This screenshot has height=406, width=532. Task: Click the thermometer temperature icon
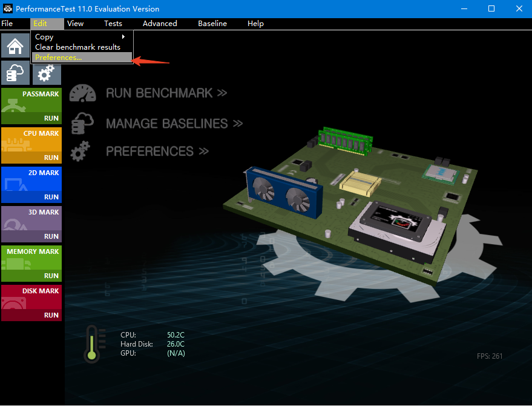point(92,344)
